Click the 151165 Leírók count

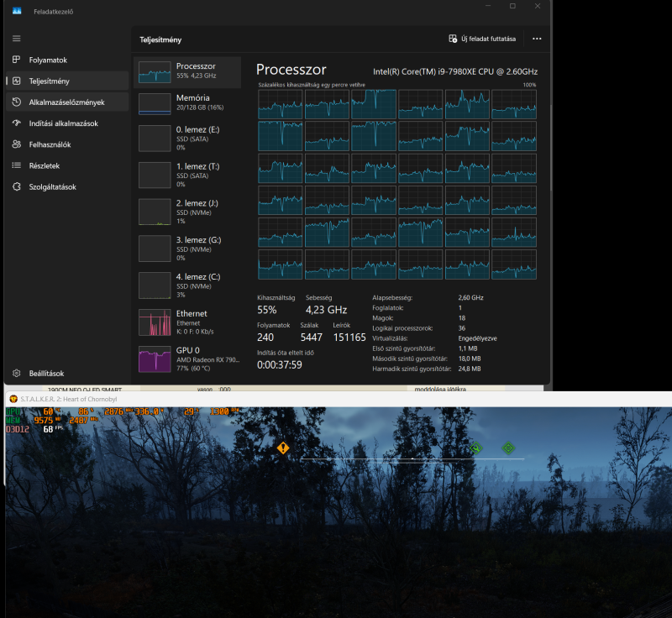(x=349, y=338)
